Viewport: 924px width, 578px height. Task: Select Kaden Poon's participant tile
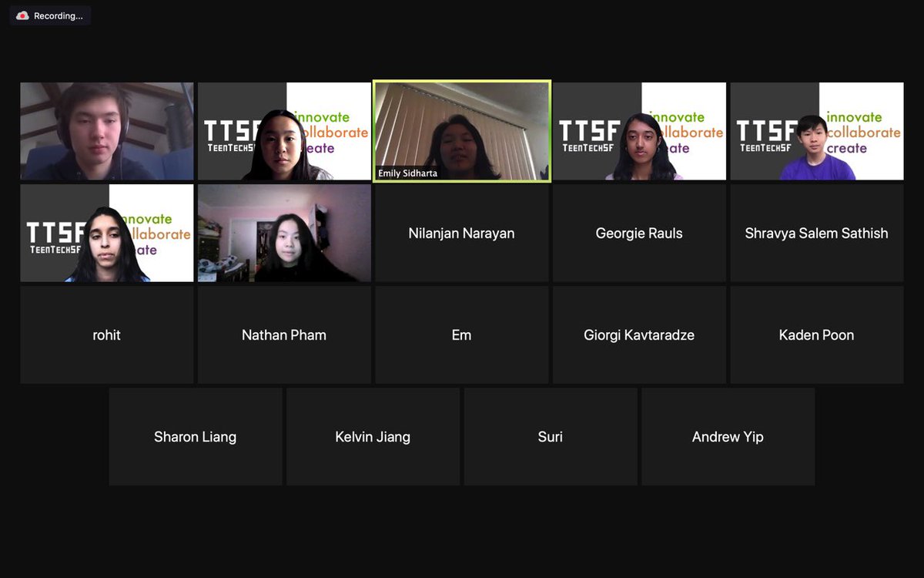[x=817, y=334]
